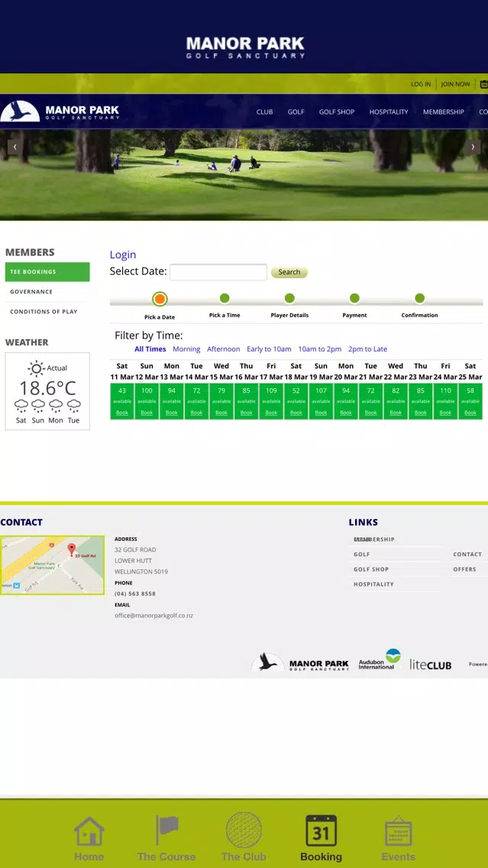Click the JOIN NOW link

(455, 84)
